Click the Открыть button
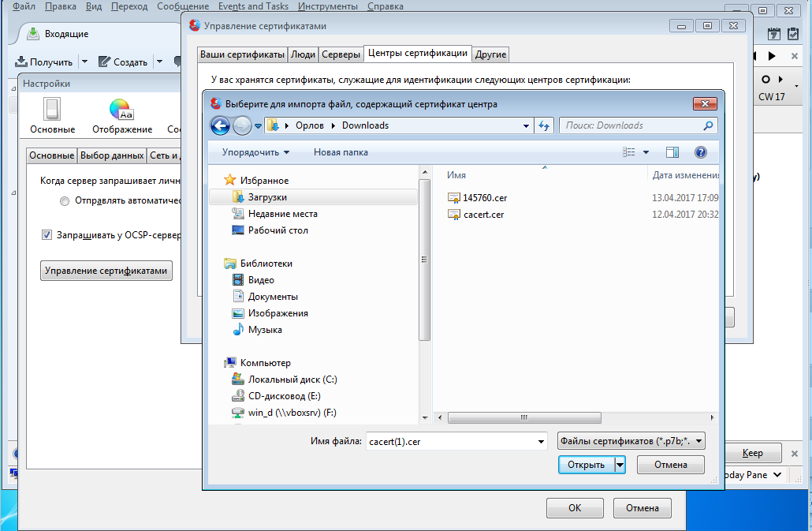 pos(587,465)
